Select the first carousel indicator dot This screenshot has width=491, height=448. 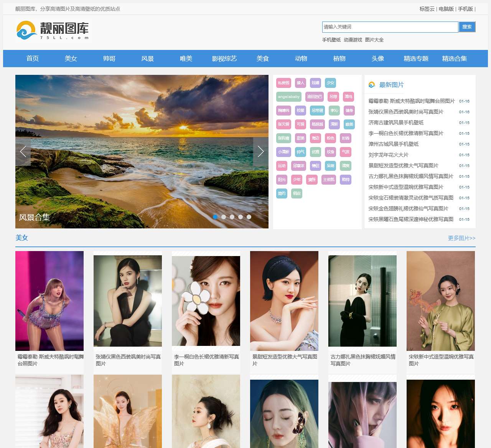tap(215, 217)
